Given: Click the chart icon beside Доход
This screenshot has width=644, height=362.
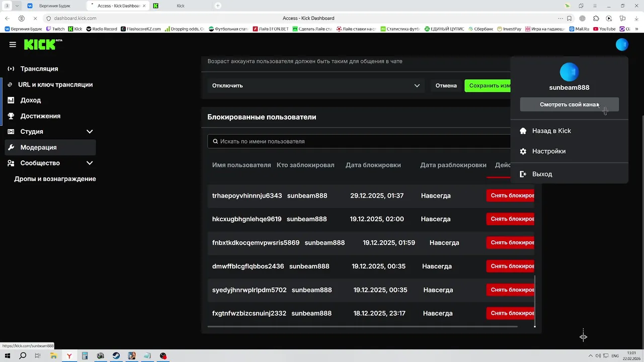Looking at the screenshot, I should [x=11, y=100].
